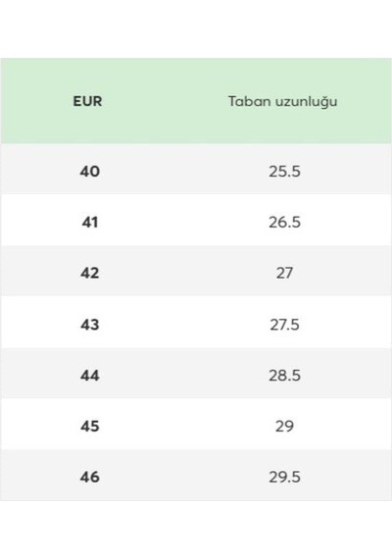
Task: Click the EUR column header
Action: [87, 101]
